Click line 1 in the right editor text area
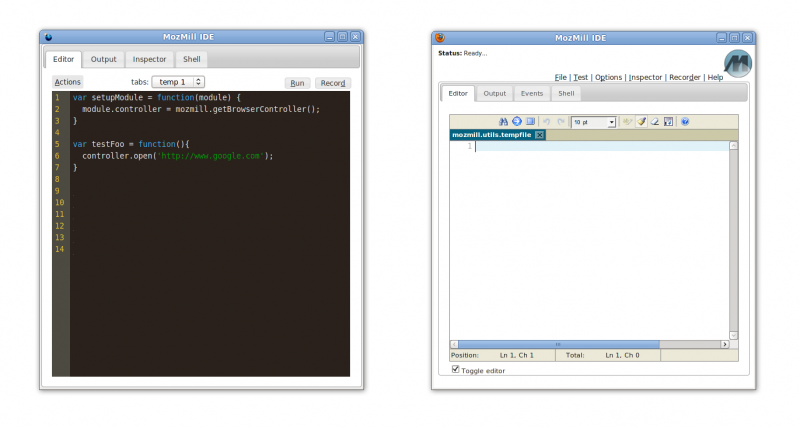The width and height of the screenshot is (800, 428). [602, 146]
